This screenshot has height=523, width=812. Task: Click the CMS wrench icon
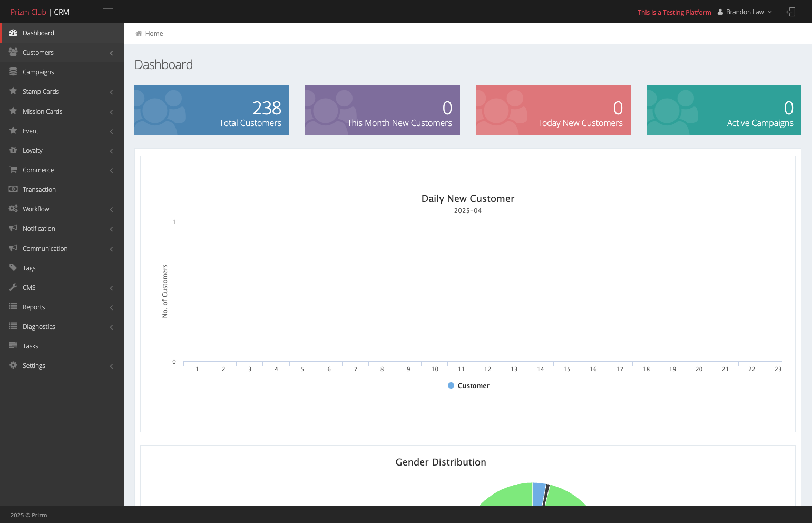click(x=13, y=287)
